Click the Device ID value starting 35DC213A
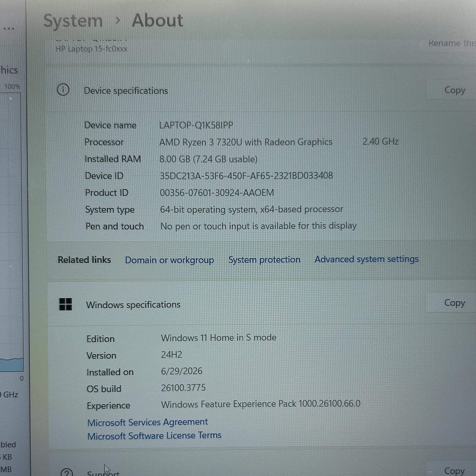This screenshot has width=476, height=476. 246,175
